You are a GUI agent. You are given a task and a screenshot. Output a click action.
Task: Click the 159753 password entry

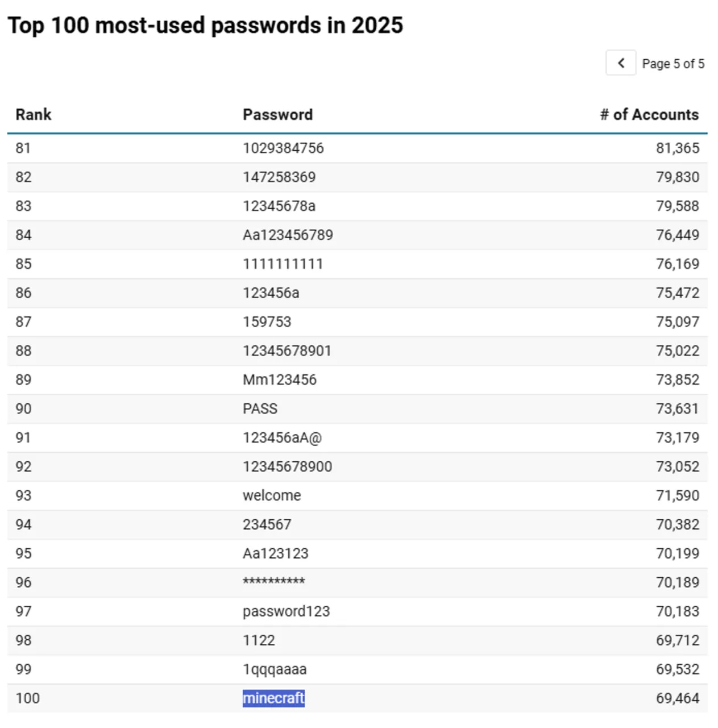tap(267, 322)
